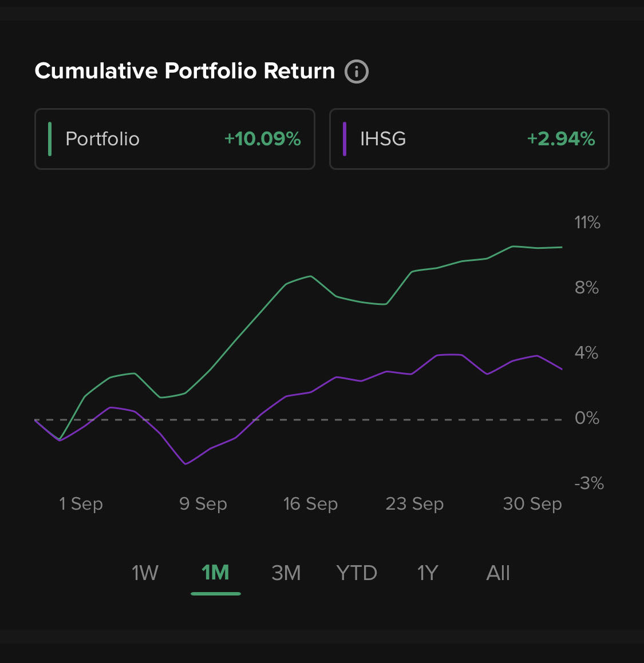This screenshot has width=644, height=663.
Task: Tap the 9 Sep date label
Action: (203, 504)
